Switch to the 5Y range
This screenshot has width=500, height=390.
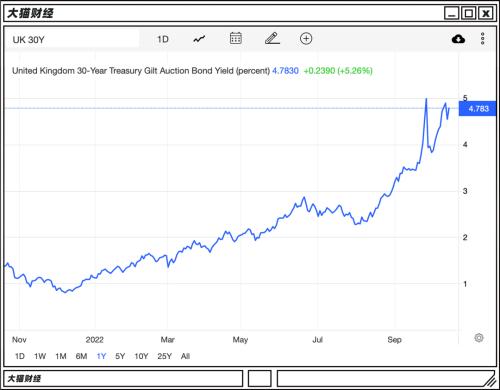point(120,356)
